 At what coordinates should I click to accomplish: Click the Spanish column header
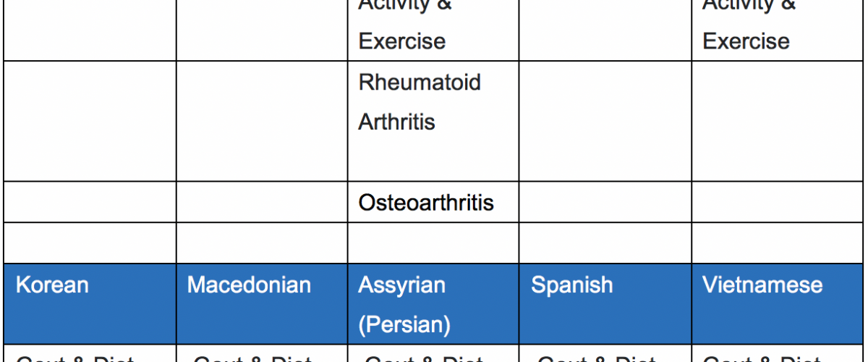click(x=605, y=304)
